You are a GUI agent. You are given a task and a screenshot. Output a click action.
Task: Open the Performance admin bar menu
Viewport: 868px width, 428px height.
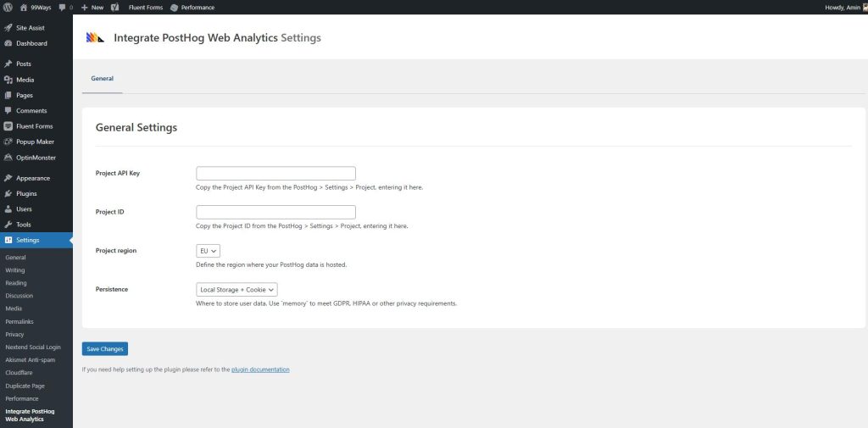192,7
